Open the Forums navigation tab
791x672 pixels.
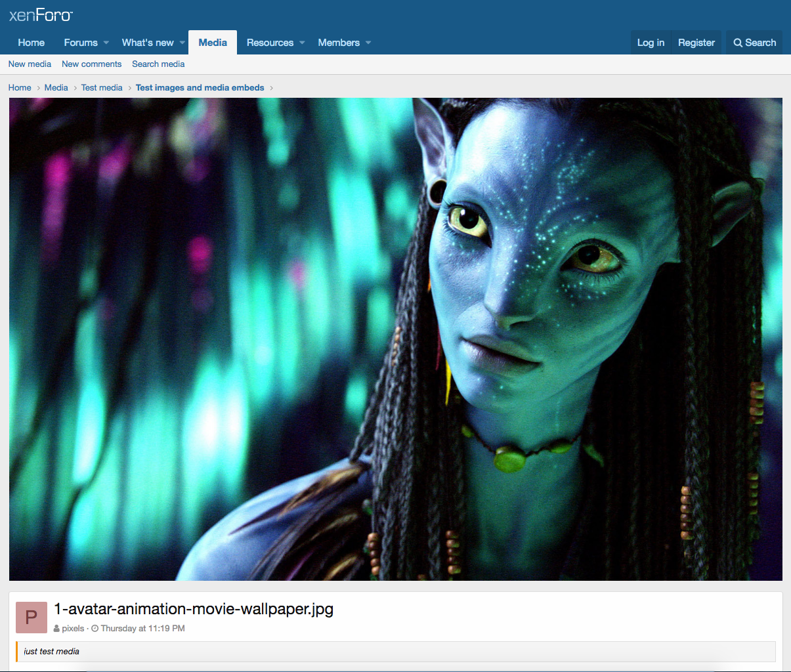pyautogui.click(x=80, y=43)
